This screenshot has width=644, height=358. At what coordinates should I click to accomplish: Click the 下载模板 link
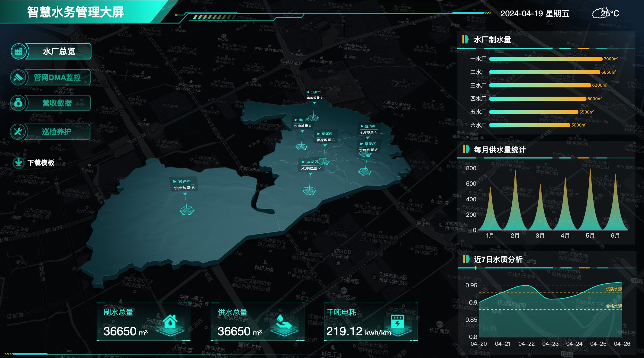pyautogui.click(x=41, y=163)
